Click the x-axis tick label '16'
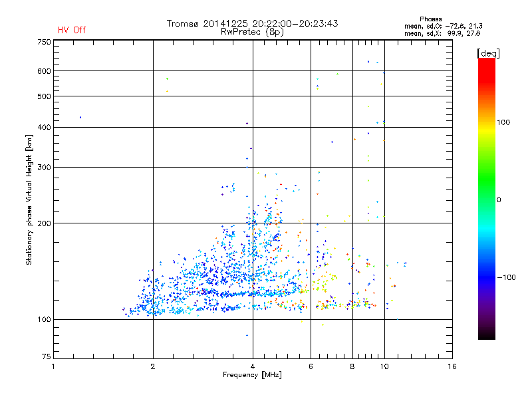 pos(452,366)
